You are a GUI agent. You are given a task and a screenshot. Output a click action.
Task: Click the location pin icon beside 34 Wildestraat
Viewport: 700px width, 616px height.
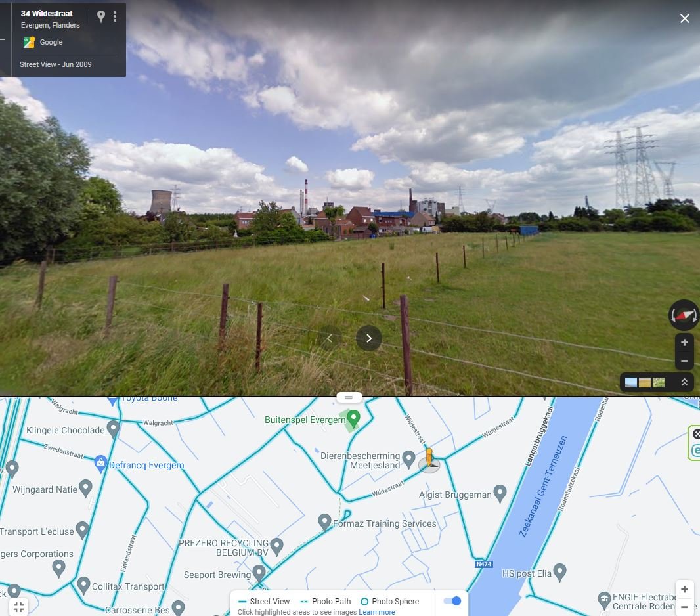tap(101, 16)
